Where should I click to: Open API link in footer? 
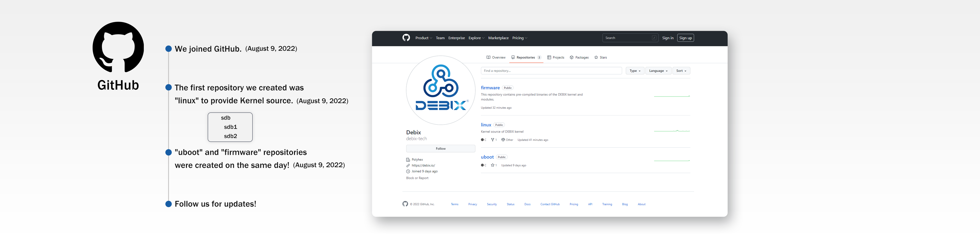(590, 204)
